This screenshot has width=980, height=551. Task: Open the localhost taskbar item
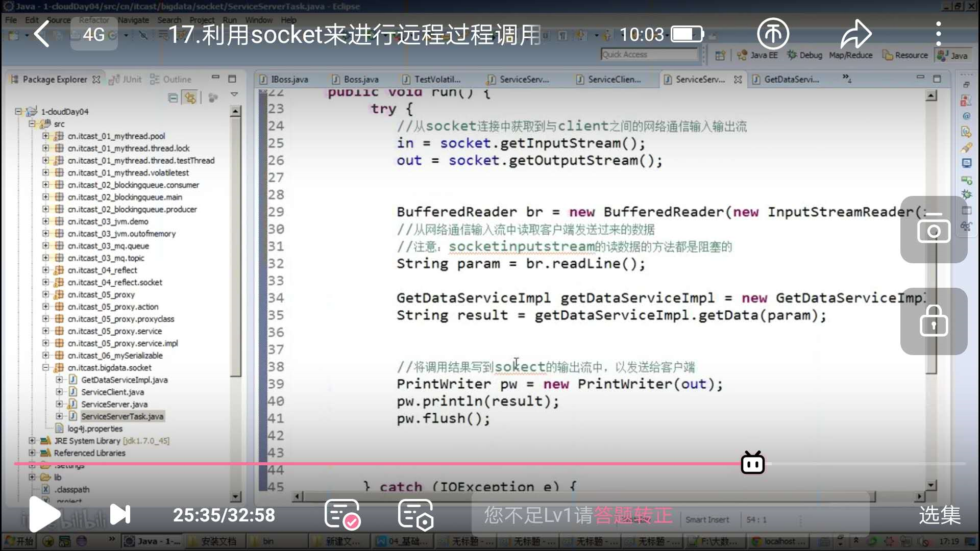779,541
